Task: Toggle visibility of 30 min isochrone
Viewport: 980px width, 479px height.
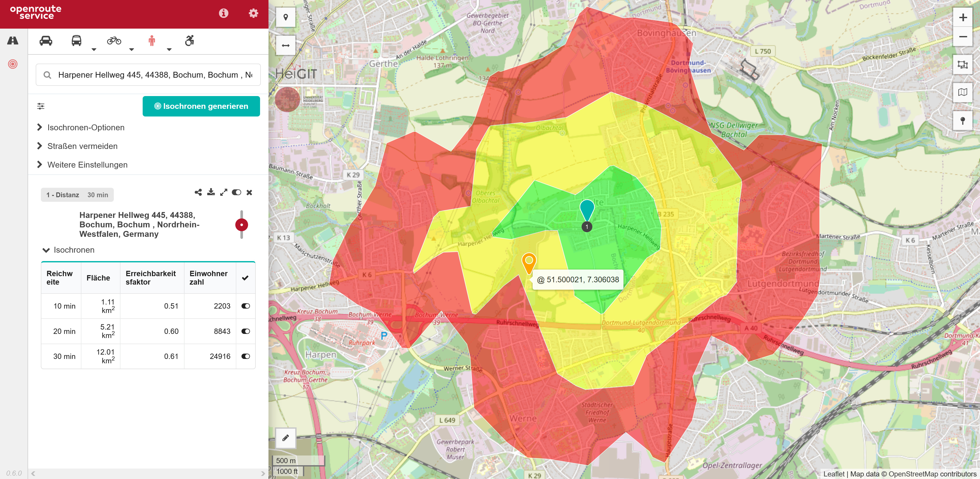Action: 246,356
